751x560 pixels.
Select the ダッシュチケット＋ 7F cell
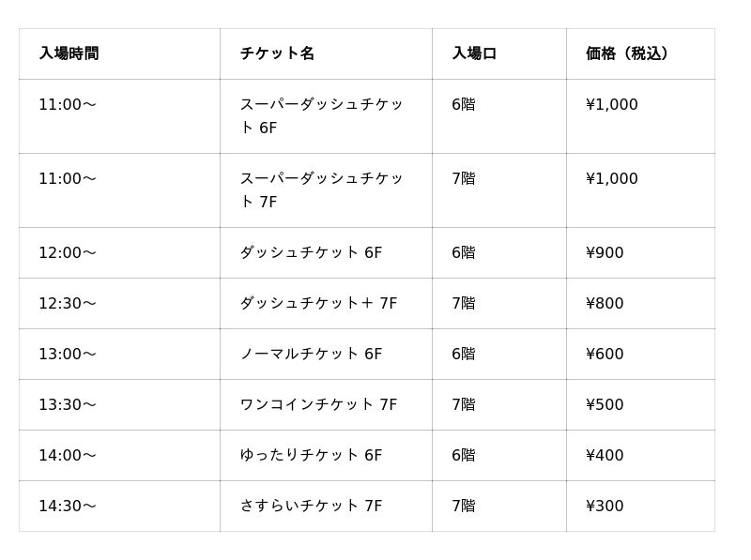tap(318, 303)
